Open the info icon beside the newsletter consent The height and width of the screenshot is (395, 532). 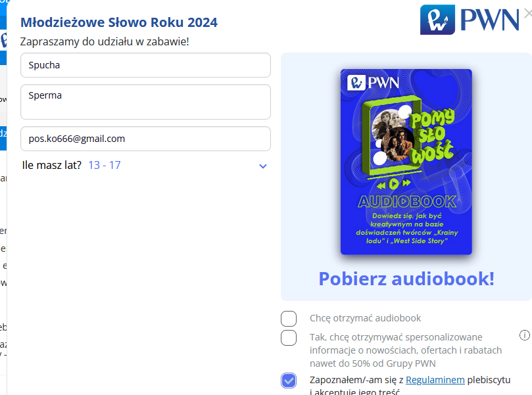click(x=525, y=335)
